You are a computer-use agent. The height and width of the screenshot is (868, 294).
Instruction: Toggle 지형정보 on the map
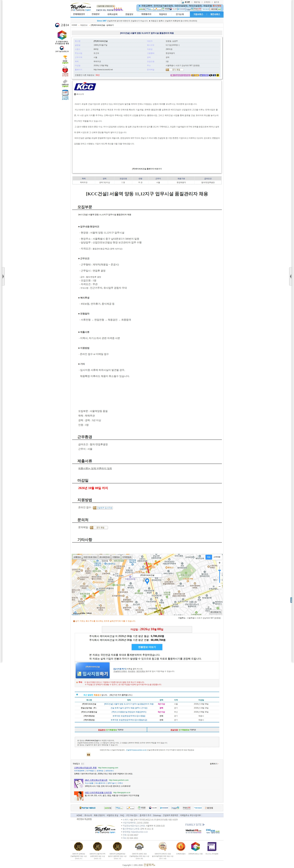(116, 557)
